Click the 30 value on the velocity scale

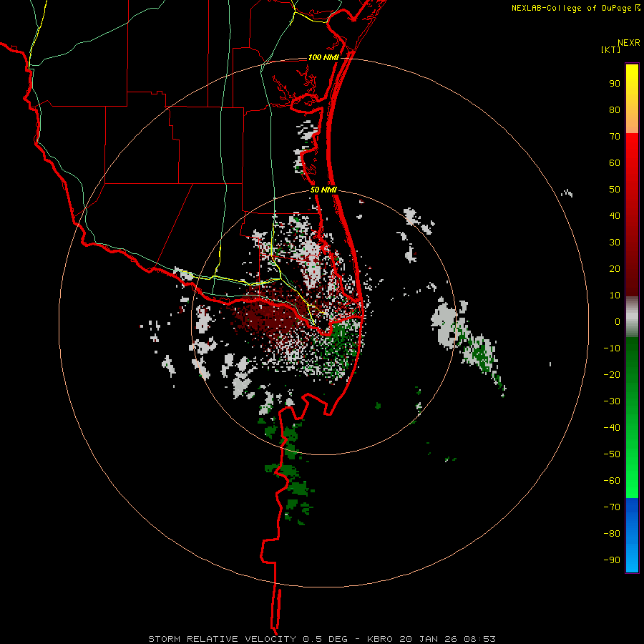[x=615, y=243]
